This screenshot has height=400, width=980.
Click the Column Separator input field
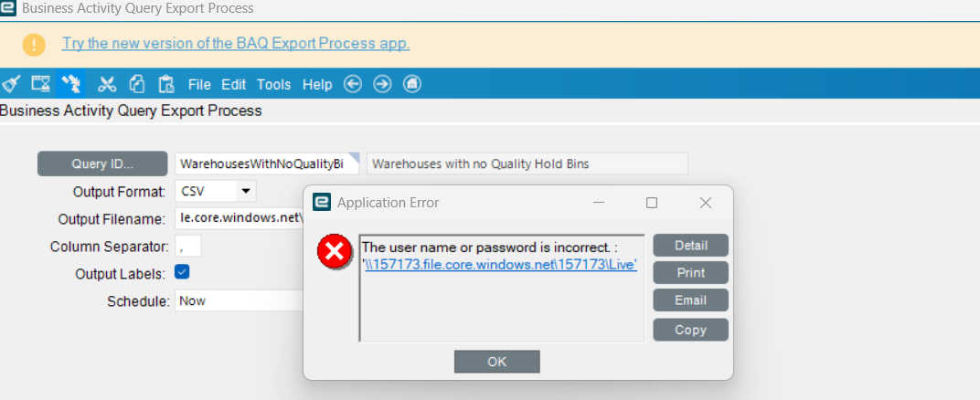(x=187, y=246)
